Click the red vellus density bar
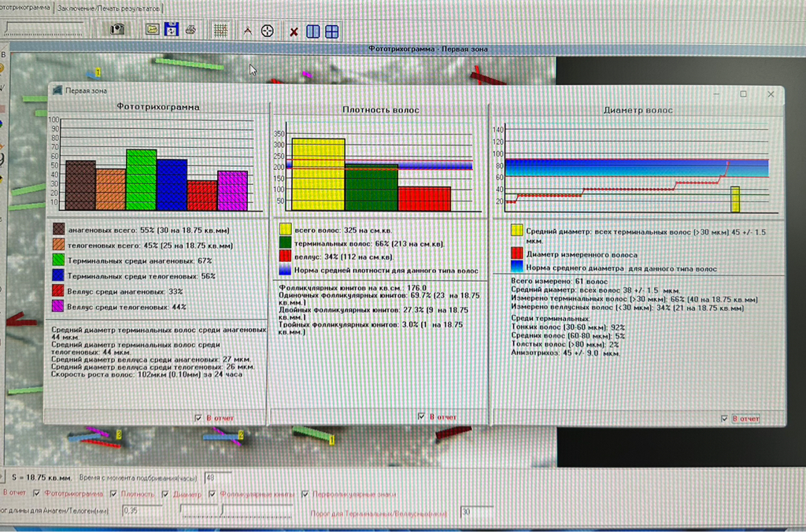806x532 pixels. (x=424, y=199)
